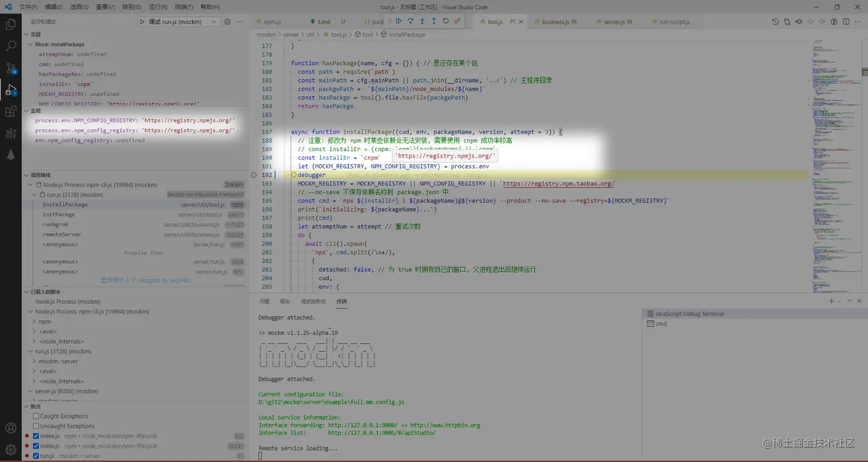Enable Caught Exceptions breakpoint

coord(36,416)
